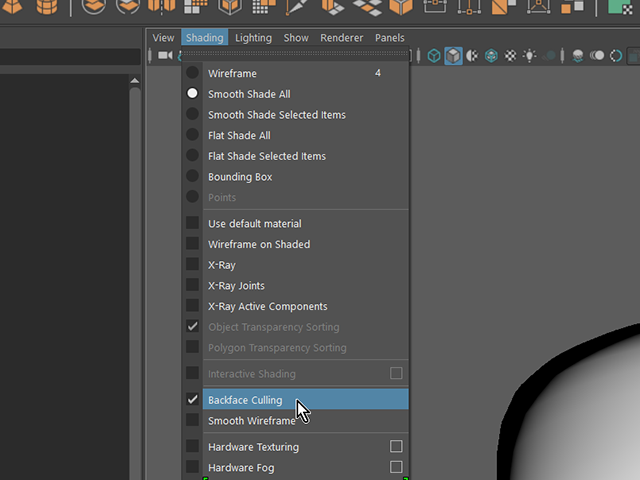Click the grayed Polygon Transparency Sorting item

click(x=295, y=348)
